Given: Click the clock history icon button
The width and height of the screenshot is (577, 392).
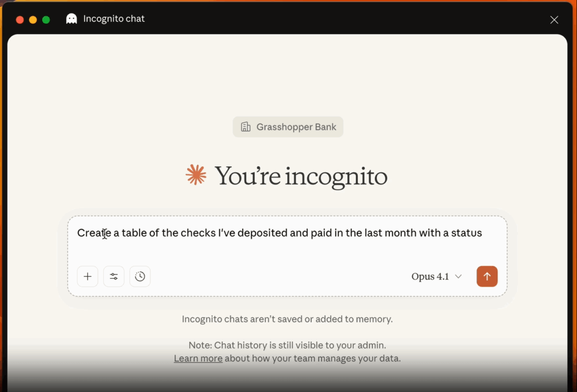Looking at the screenshot, I should click(140, 277).
